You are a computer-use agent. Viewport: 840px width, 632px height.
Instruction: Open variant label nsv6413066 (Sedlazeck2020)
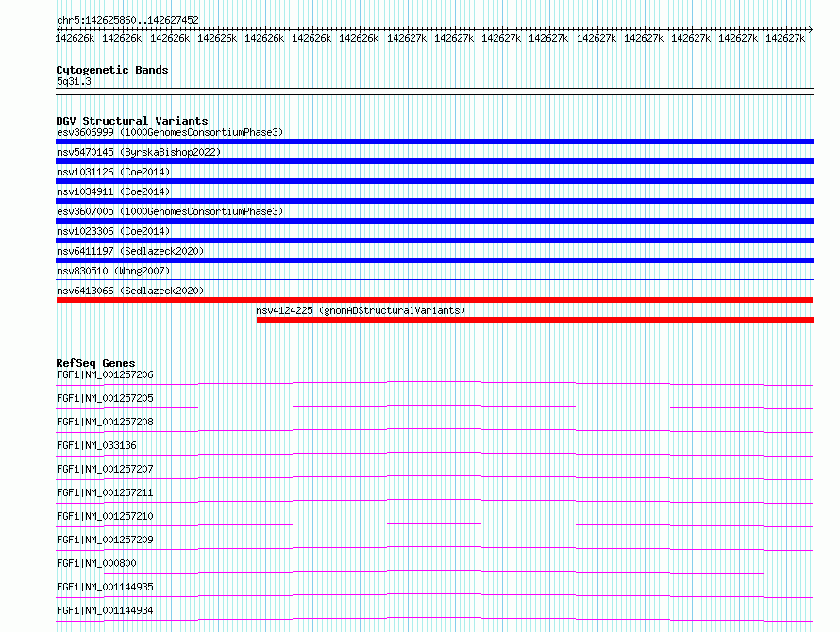tap(130, 291)
